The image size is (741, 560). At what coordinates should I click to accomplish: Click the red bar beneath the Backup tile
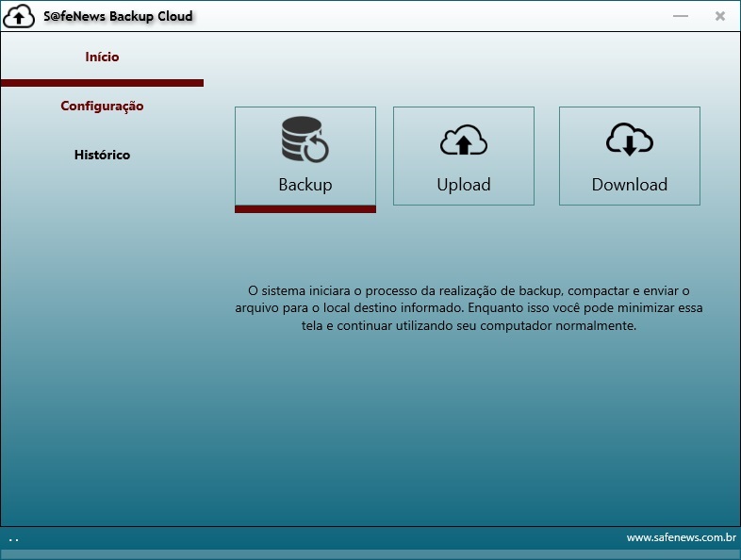tap(305, 209)
